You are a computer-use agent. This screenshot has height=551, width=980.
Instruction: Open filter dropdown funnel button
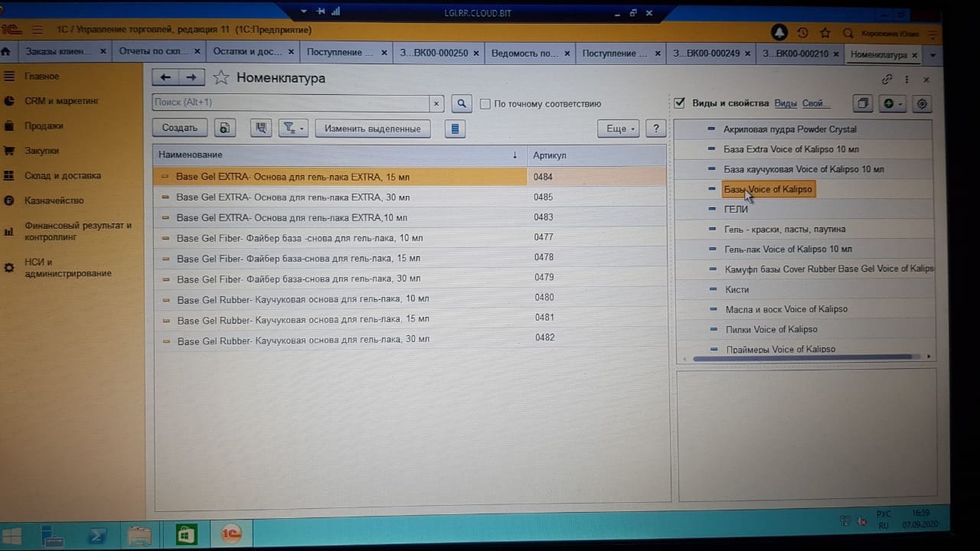(293, 129)
